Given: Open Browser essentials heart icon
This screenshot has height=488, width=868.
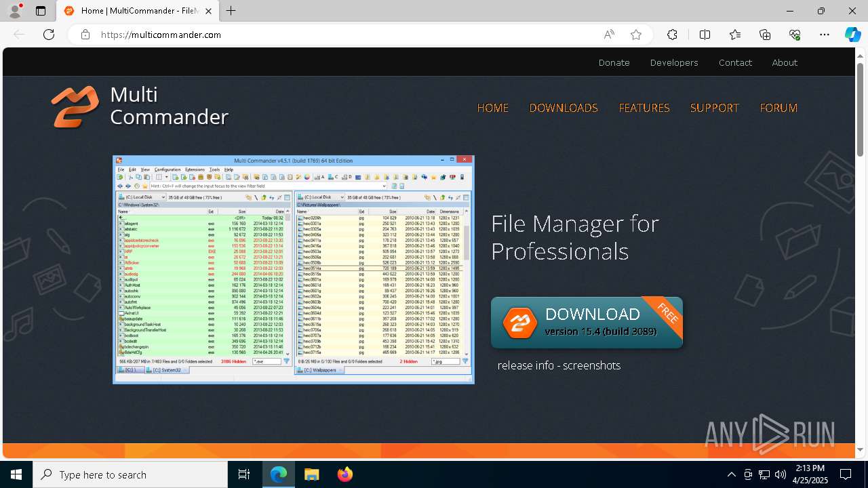Looking at the screenshot, I should pos(795,35).
